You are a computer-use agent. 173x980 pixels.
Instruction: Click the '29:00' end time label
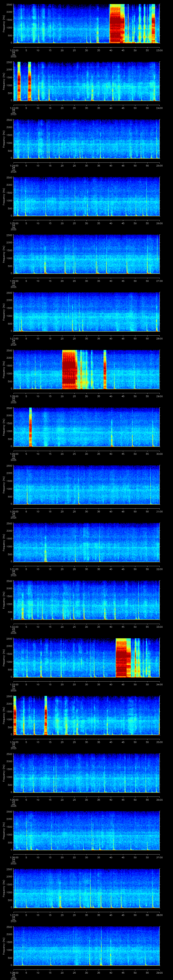point(160,396)
